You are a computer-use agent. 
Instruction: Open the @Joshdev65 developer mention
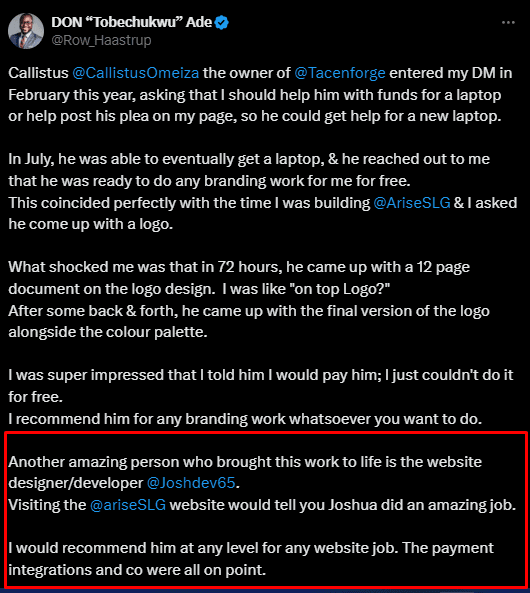click(x=191, y=483)
